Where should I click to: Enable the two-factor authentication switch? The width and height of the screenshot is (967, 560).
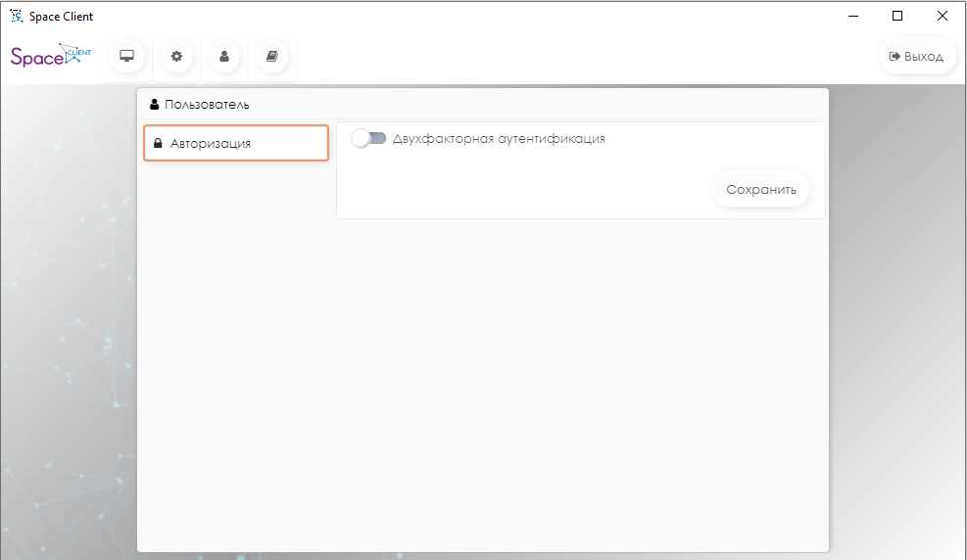(369, 139)
